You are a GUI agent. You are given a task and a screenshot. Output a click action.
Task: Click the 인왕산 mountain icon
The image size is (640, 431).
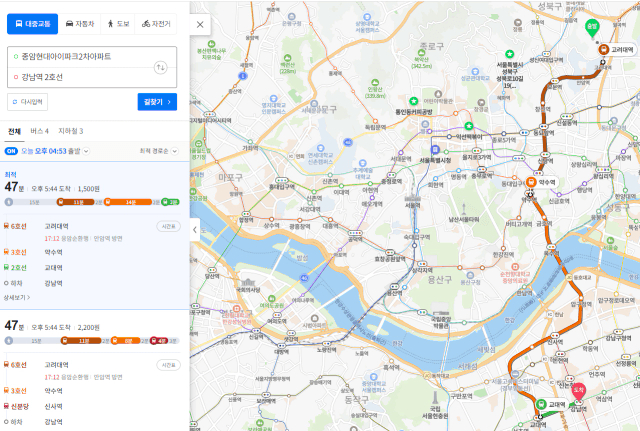[x=375, y=82]
